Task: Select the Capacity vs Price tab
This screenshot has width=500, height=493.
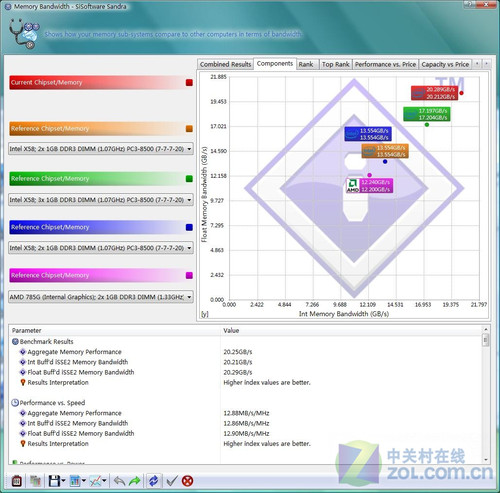Action: 445,64
